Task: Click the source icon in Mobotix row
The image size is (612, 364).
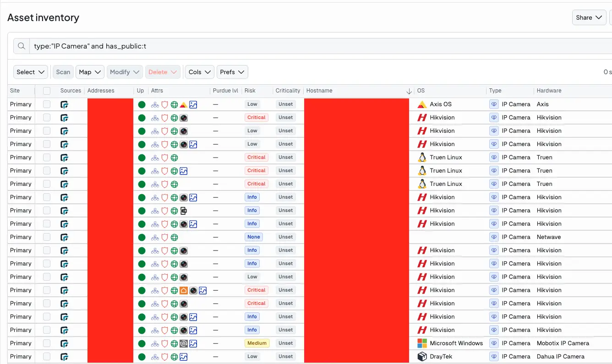Action: coord(64,343)
